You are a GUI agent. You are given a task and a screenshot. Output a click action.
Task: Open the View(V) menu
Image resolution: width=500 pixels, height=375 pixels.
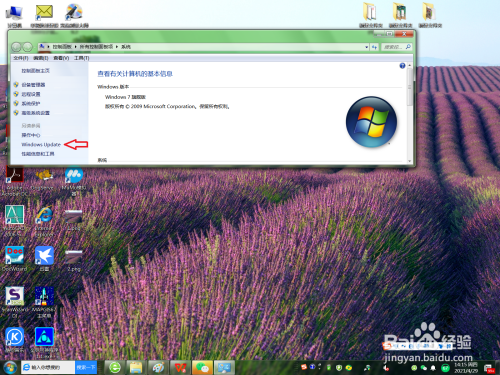click(x=61, y=58)
